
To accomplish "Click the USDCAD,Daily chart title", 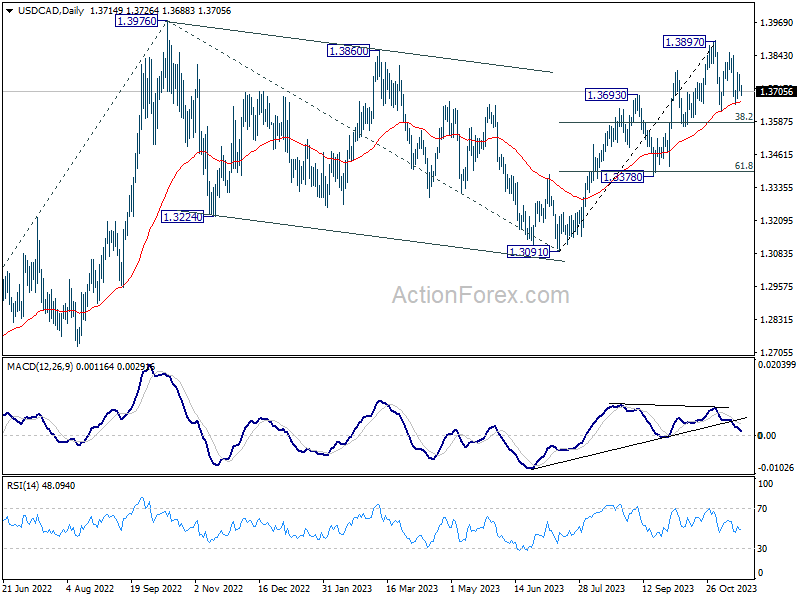I will [51, 11].
